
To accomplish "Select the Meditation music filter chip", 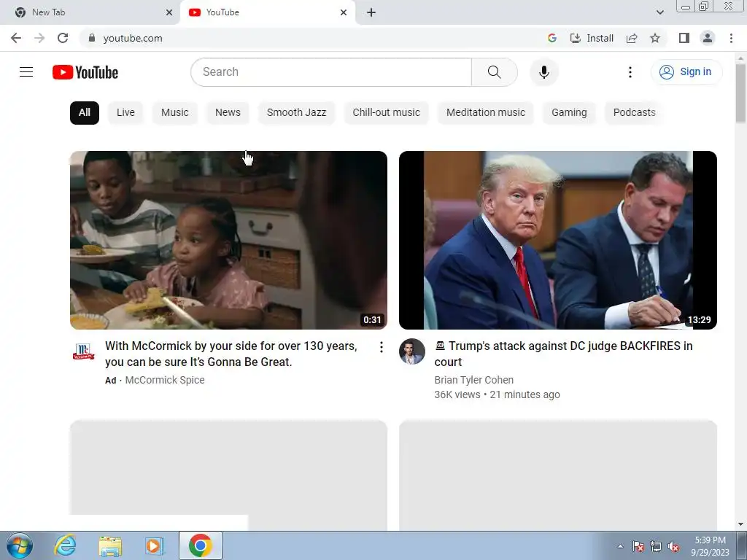I will (485, 112).
